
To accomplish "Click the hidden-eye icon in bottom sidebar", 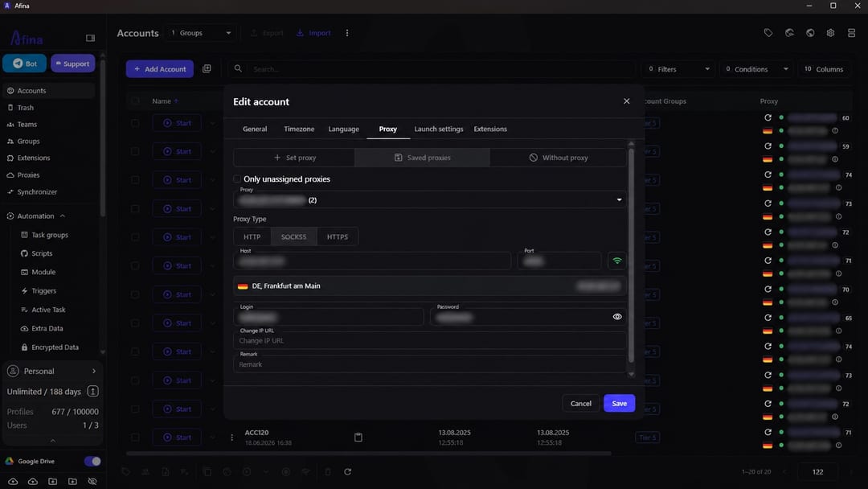I will (92, 481).
